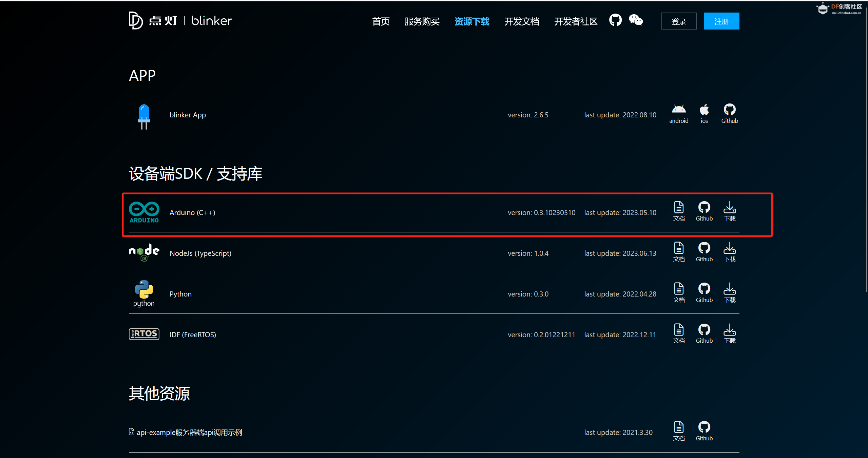Download Arduino (C++) library via 下载
Image resolution: width=868 pixels, height=458 pixels.
pos(730,212)
